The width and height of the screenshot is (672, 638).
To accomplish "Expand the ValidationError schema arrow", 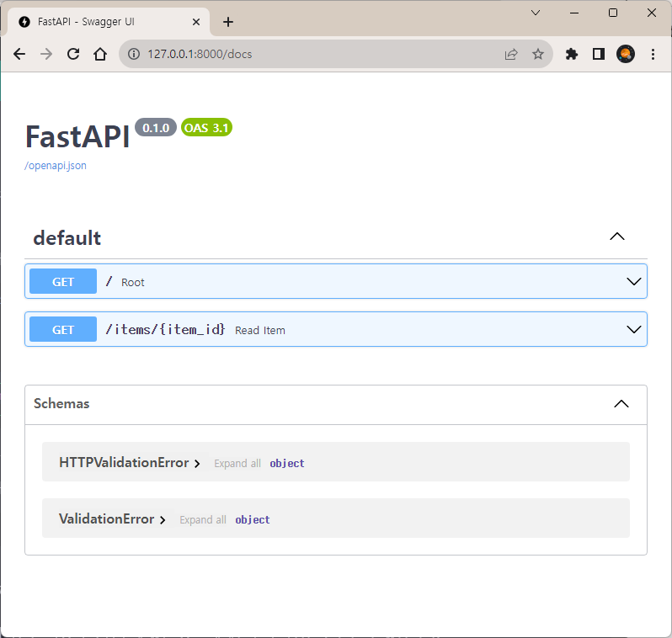I will 163,520.
